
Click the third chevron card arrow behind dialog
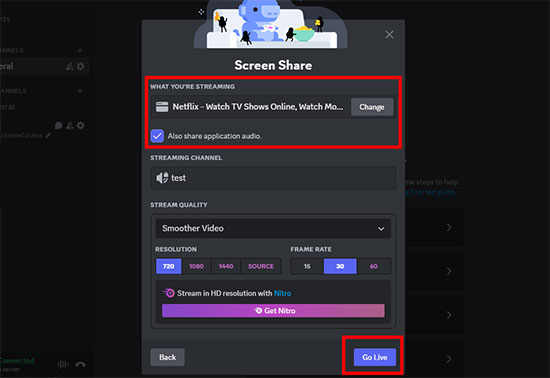449,315
